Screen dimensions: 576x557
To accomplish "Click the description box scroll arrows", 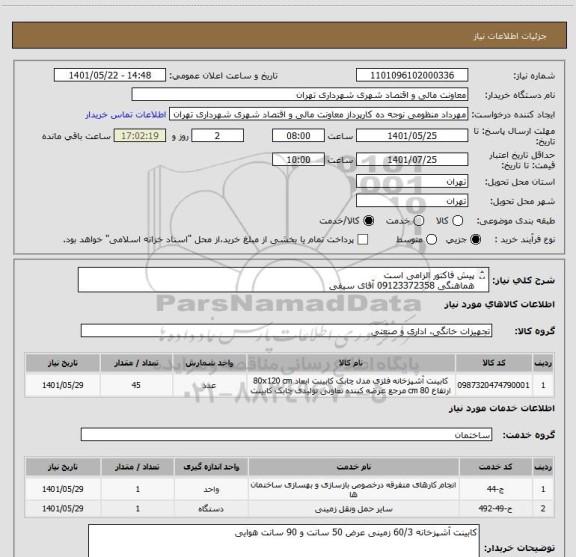I will click(x=482, y=275).
